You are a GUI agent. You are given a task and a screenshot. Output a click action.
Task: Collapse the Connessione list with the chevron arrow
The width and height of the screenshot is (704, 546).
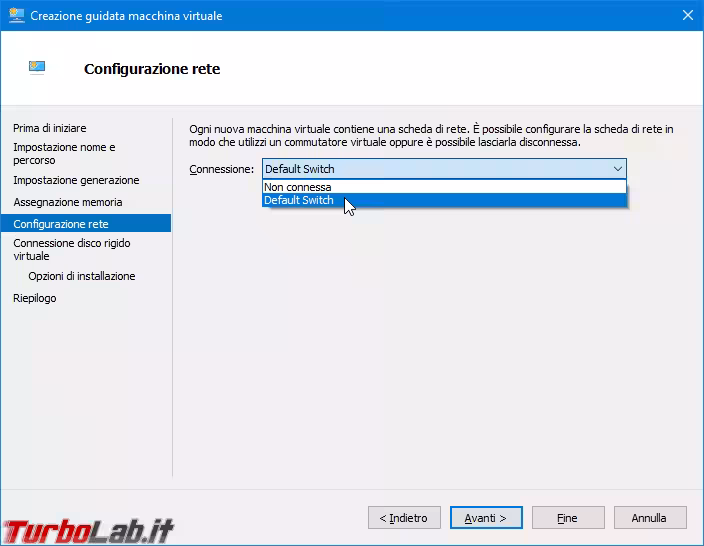point(617,169)
